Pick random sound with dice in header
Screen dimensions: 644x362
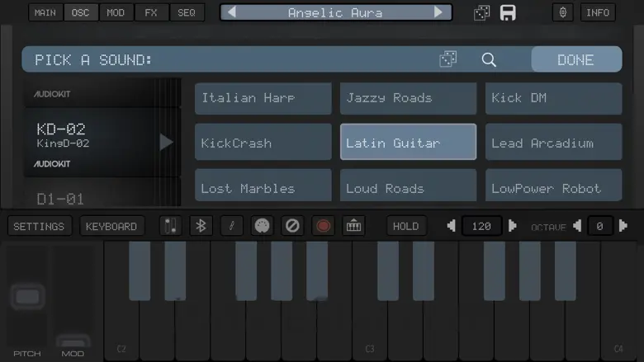pyautogui.click(x=447, y=59)
